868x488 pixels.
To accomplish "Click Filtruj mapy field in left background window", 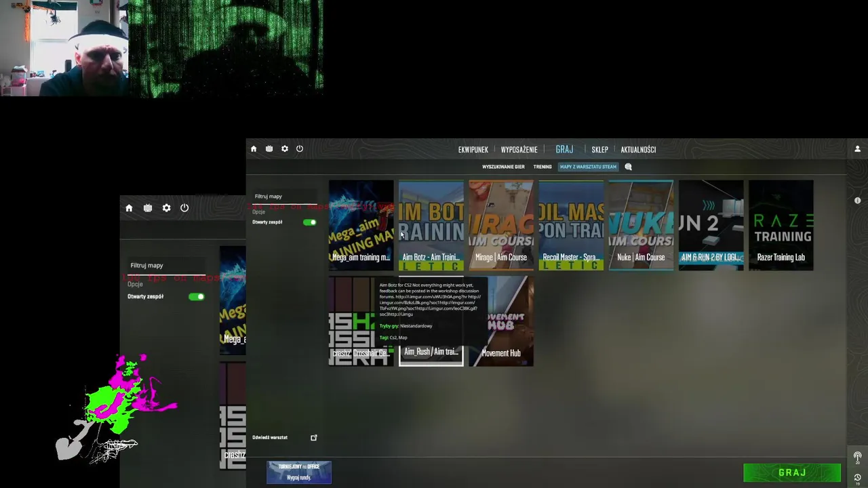I will pyautogui.click(x=166, y=266).
